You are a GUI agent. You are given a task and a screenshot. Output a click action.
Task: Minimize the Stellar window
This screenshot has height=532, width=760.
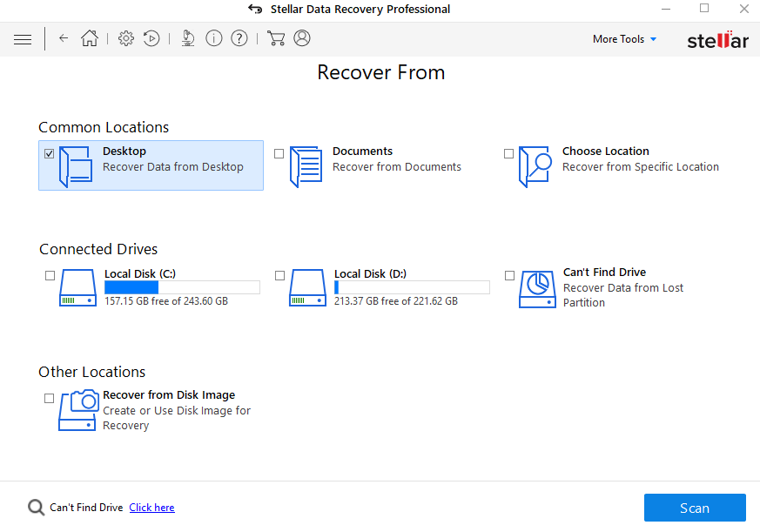[x=666, y=9]
